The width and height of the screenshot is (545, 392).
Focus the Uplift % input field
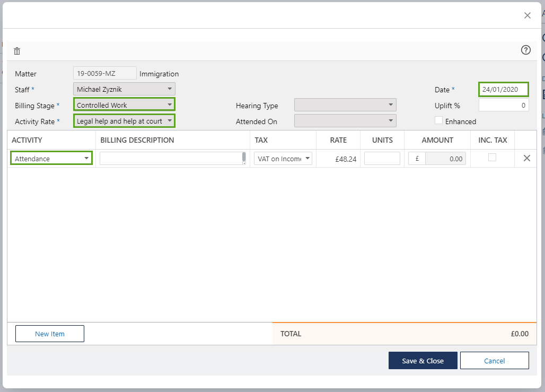(x=503, y=105)
